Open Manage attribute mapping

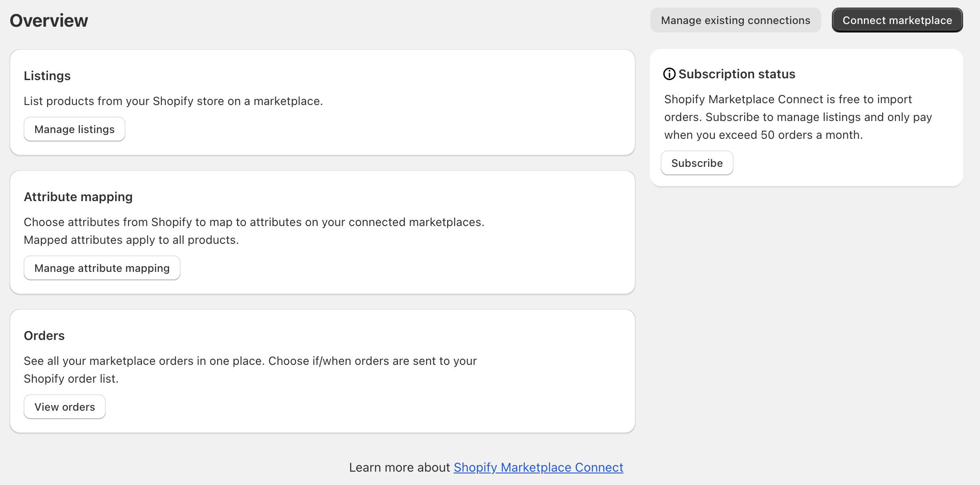(x=102, y=268)
